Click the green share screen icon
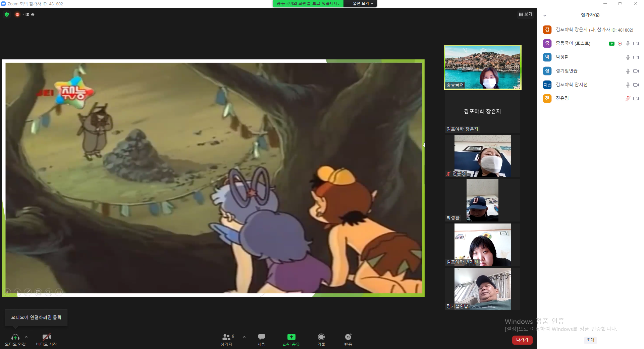The height and width of the screenshot is (349, 644). pos(291,337)
